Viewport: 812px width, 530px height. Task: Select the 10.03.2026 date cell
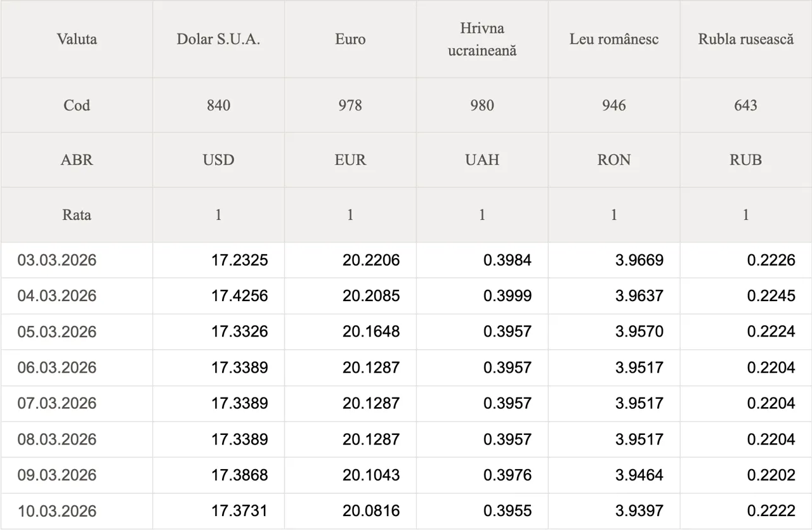(x=57, y=511)
